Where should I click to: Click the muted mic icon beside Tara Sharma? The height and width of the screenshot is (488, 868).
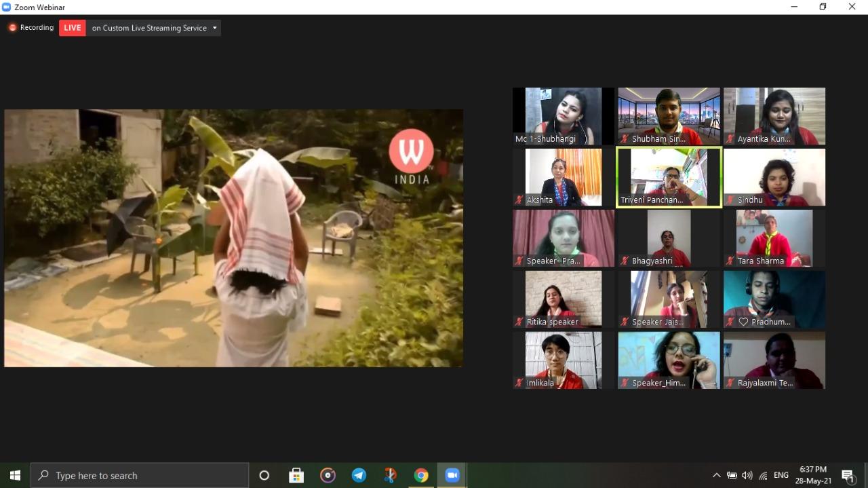pyautogui.click(x=730, y=261)
